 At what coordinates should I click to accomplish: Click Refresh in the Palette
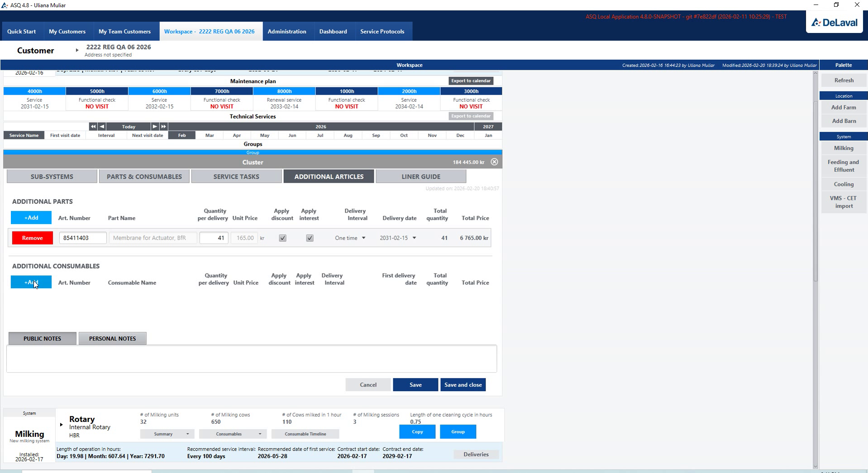[x=844, y=80]
